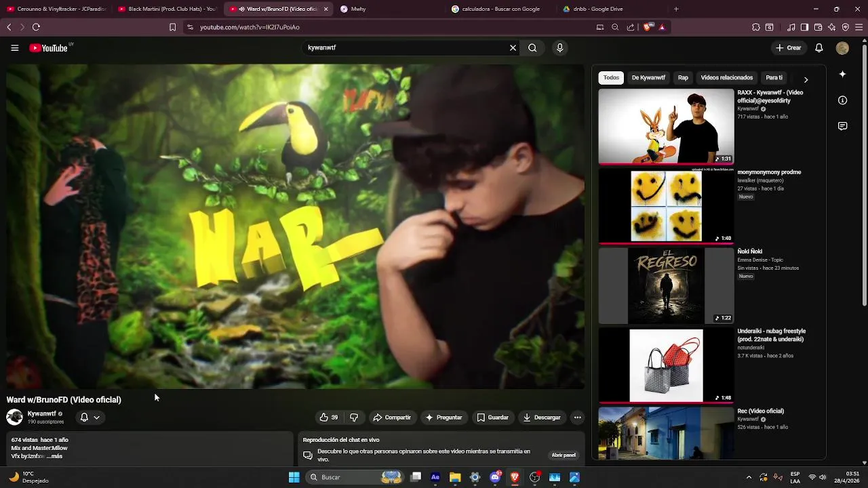The image size is (868, 488).
Task: Open the YouTube hamburger guide menu
Action: pos(14,48)
